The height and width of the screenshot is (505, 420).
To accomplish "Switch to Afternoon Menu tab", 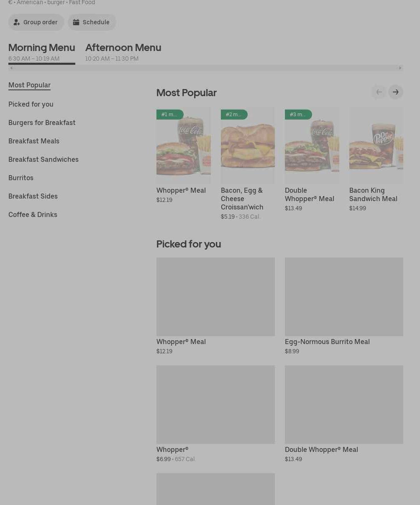I will (123, 52).
